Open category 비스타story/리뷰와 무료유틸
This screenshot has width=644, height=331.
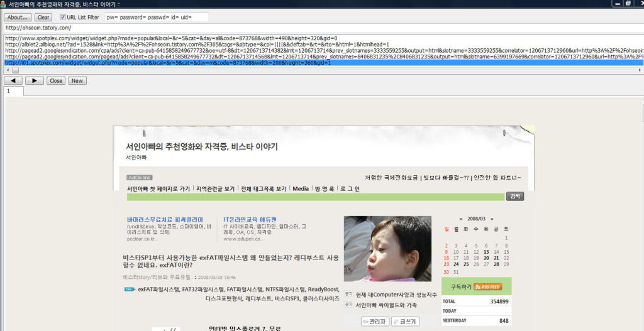pos(157,277)
